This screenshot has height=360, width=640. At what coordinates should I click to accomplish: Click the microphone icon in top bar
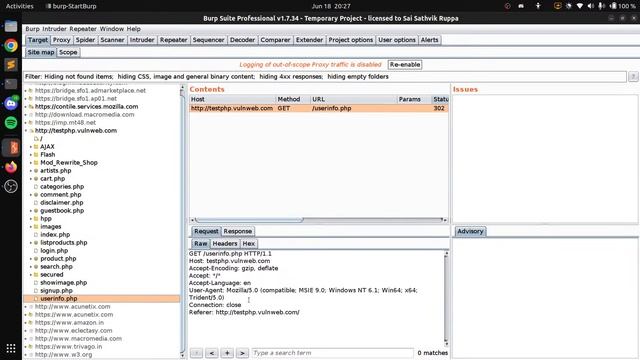pos(601,6)
